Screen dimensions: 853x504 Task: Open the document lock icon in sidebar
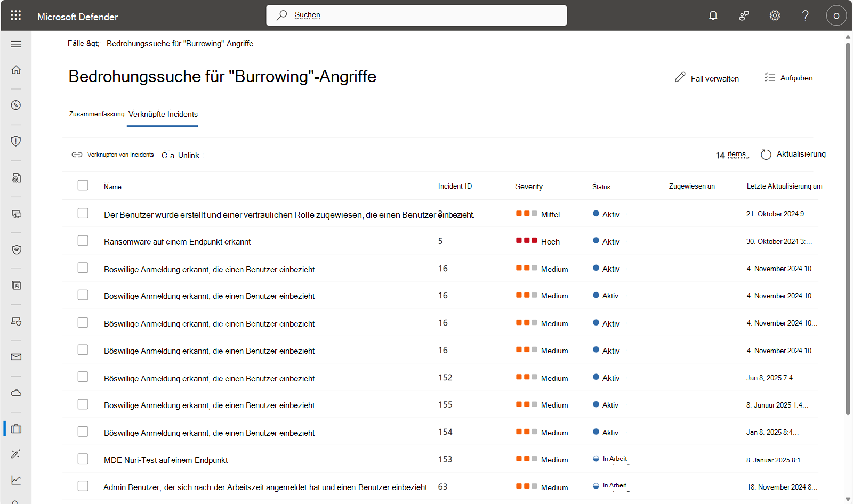(x=16, y=178)
